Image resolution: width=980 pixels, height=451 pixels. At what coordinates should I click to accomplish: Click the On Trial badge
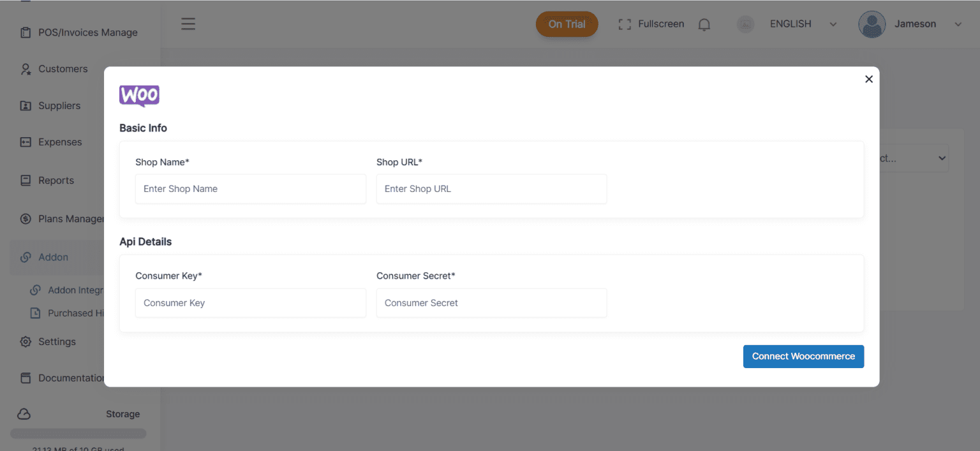(x=567, y=24)
